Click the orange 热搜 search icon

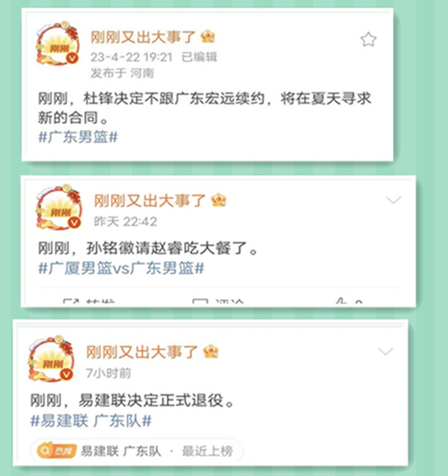56,451
